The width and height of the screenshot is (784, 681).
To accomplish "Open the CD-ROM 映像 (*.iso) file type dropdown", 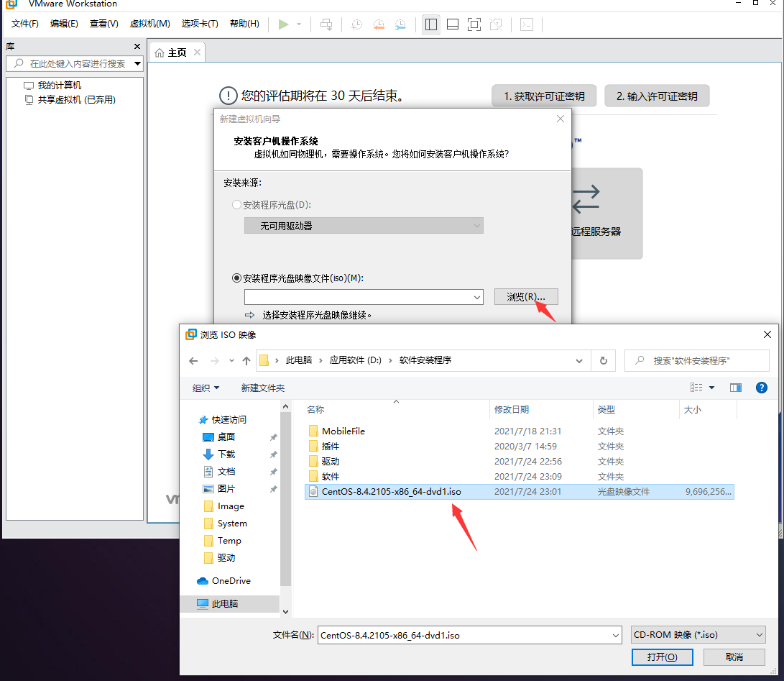I will pos(697,634).
